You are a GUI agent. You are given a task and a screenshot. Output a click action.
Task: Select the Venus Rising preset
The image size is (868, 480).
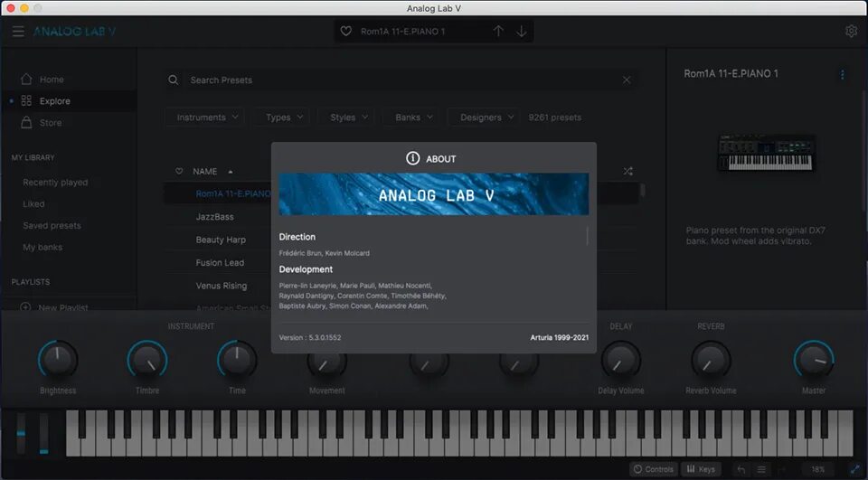coord(221,286)
